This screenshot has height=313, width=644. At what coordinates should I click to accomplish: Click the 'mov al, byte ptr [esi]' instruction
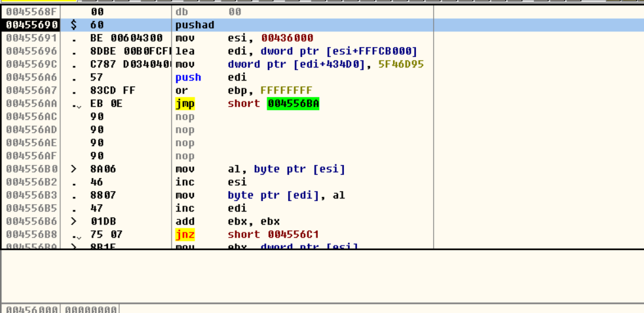click(260, 169)
